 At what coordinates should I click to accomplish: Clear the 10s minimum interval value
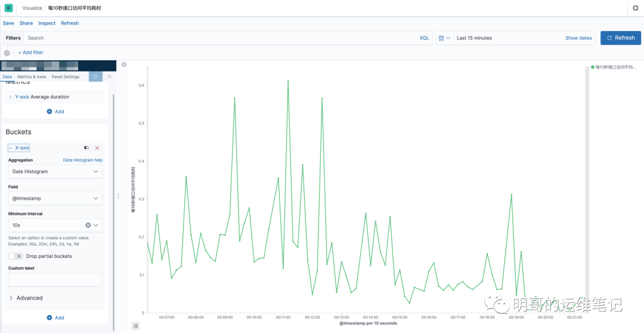coord(88,226)
